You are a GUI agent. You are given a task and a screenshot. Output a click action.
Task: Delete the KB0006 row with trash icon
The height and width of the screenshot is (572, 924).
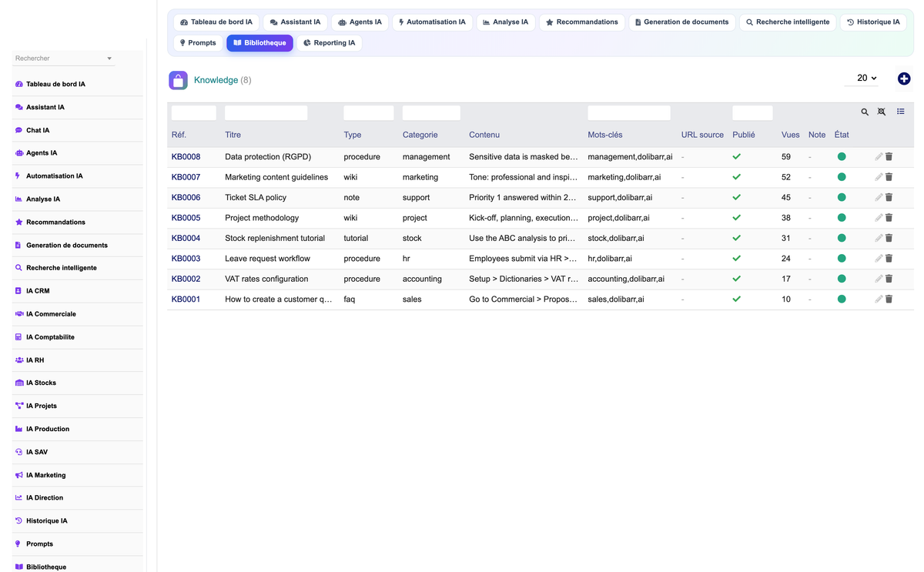tap(889, 198)
